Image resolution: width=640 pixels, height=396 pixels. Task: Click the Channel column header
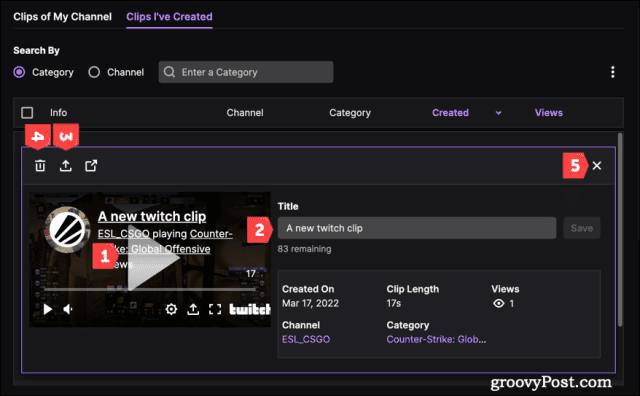(x=245, y=113)
